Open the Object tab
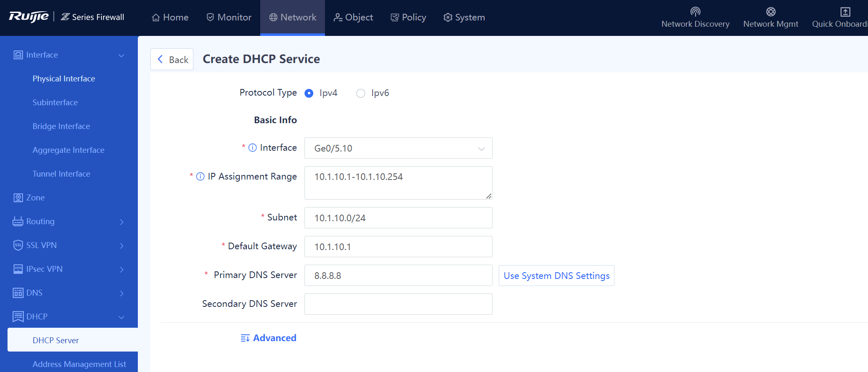 coord(353,18)
